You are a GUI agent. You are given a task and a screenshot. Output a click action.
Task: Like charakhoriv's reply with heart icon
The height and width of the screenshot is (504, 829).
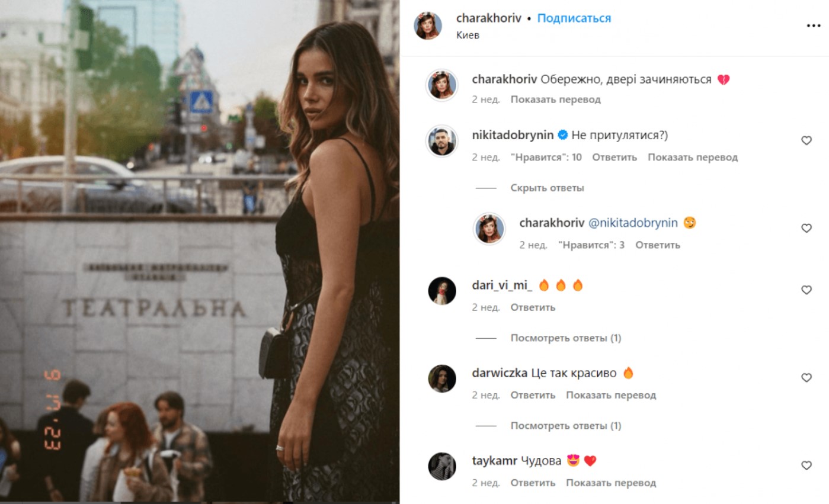pyautogui.click(x=806, y=228)
